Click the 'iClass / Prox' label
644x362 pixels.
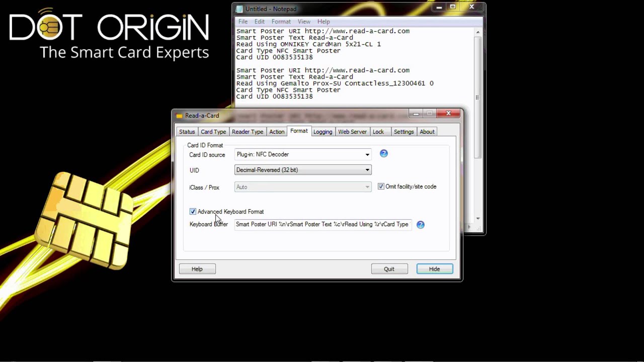pyautogui.click(x=204, y=188)
